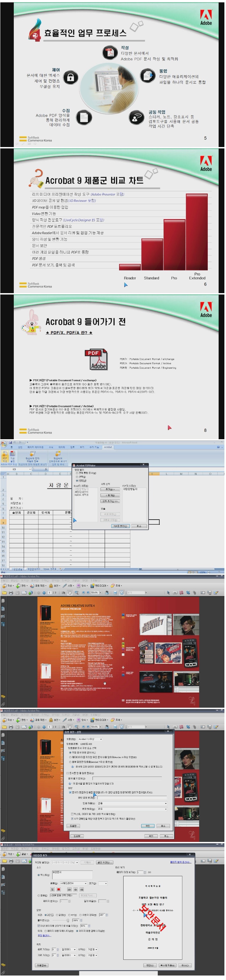This screenshot has height=980, width=226.
Task: Click the 제어 padlock icon on slide
Action: (x=70, y=77)
